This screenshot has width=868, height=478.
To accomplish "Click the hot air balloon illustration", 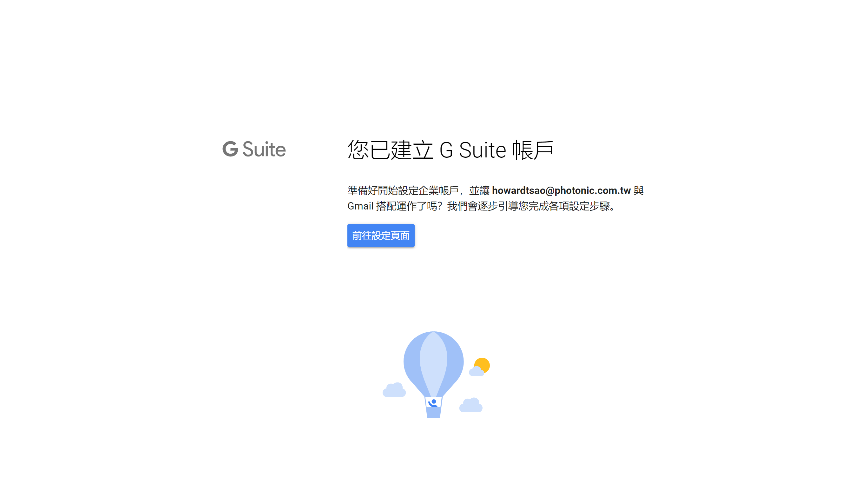I will [x=434, y=375].
